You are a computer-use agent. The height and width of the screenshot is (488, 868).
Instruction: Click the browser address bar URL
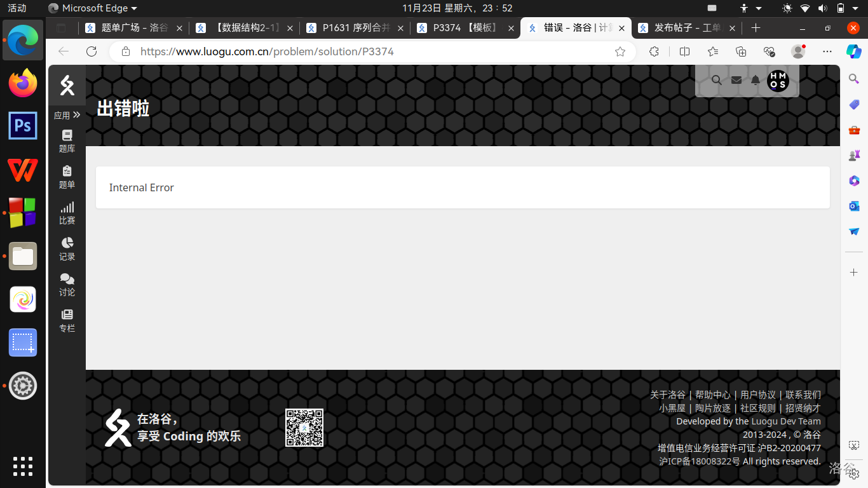coord(267,51)
